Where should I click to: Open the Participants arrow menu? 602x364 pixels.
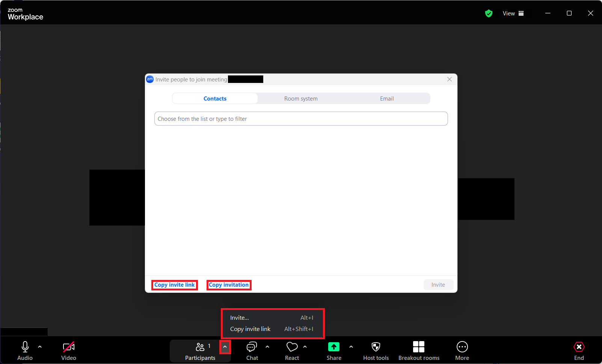click(x=225, y=347)
